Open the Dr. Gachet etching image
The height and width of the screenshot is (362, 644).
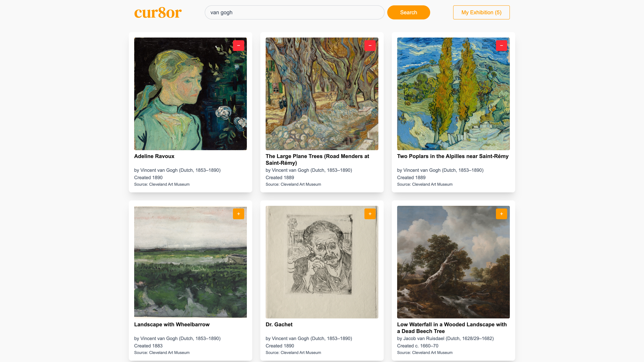pyautogui.click(x=322, y=262)
